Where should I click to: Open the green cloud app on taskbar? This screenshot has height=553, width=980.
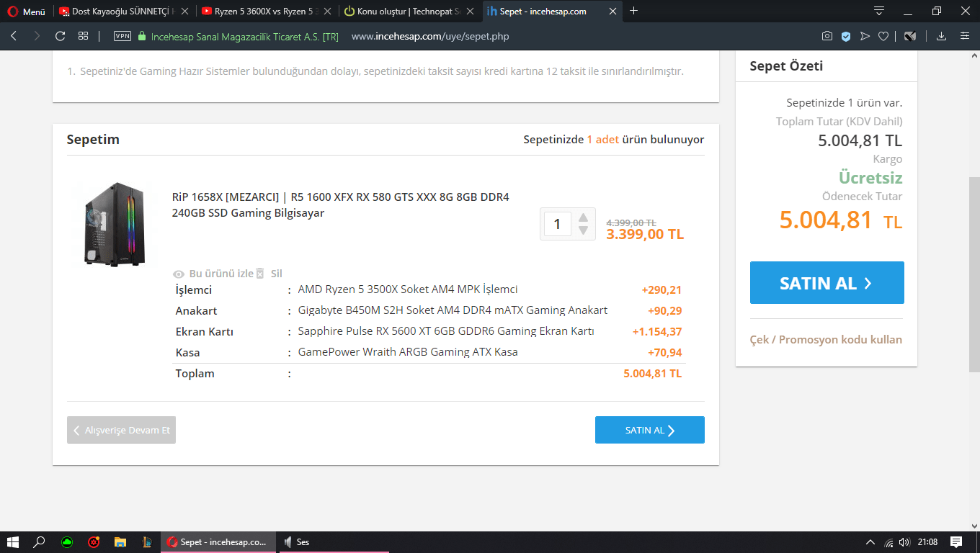pos(67,542)
